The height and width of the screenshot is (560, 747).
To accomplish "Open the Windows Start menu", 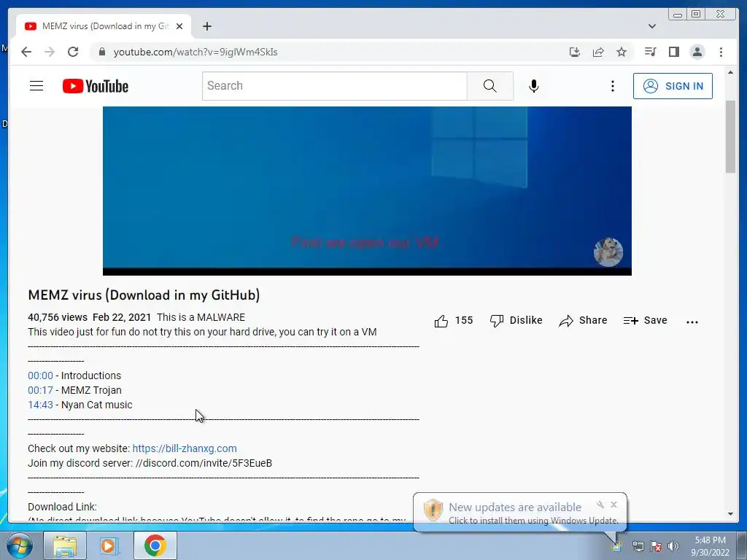I will point(19,545).
